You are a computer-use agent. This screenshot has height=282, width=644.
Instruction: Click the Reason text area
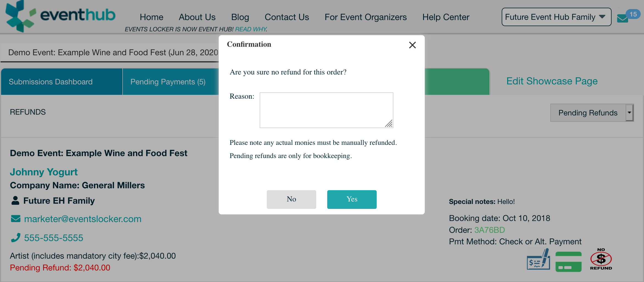pos(326,110)
